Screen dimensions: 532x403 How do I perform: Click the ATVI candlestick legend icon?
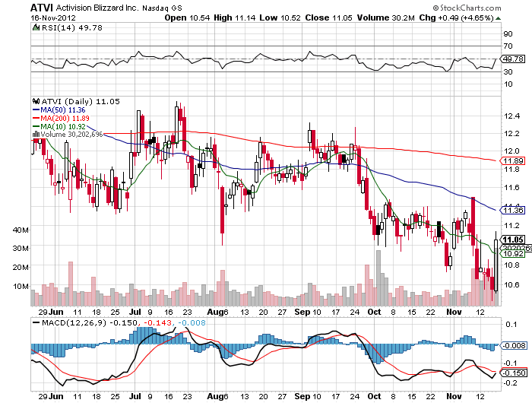click(x=36, y=101)
